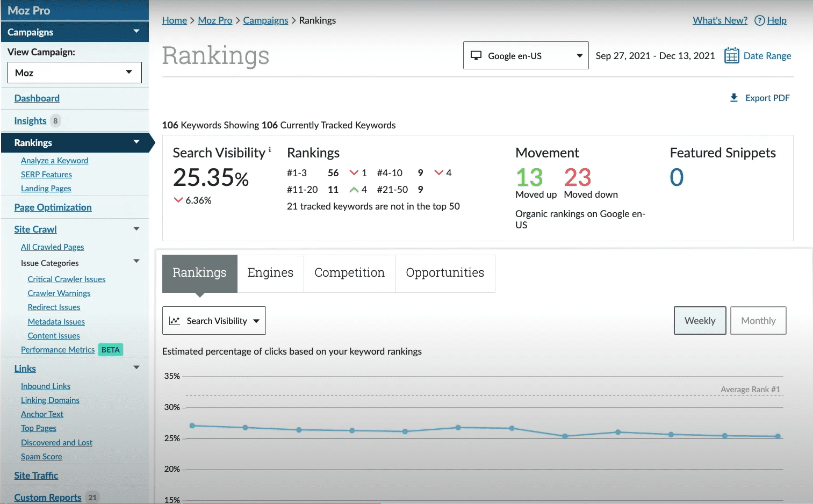
Task: Open Site Traffic in sidebar
Action: pos(36,476)
